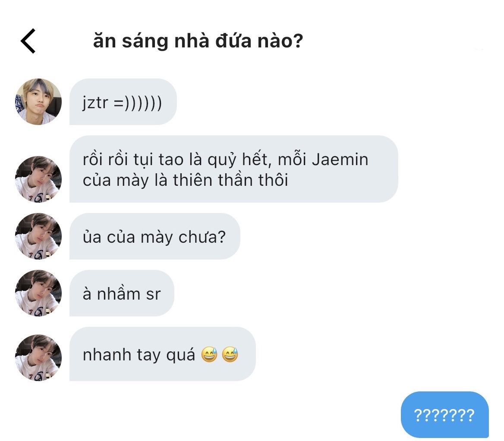
Task: Click the first sweat-smile emoji
Action: coord(209,355)
